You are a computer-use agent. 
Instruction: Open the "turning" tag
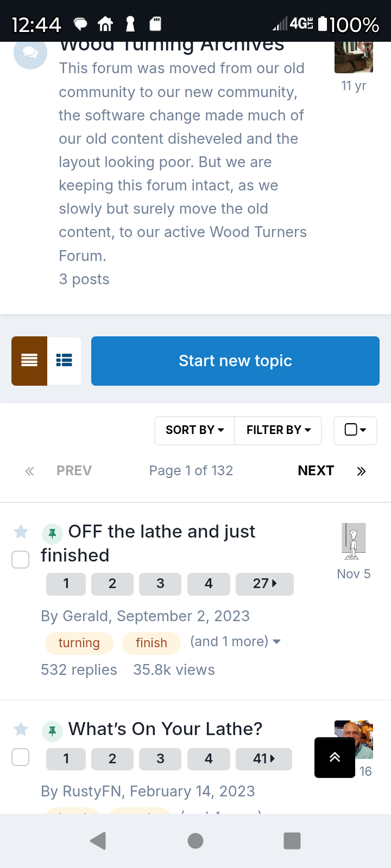79,643
